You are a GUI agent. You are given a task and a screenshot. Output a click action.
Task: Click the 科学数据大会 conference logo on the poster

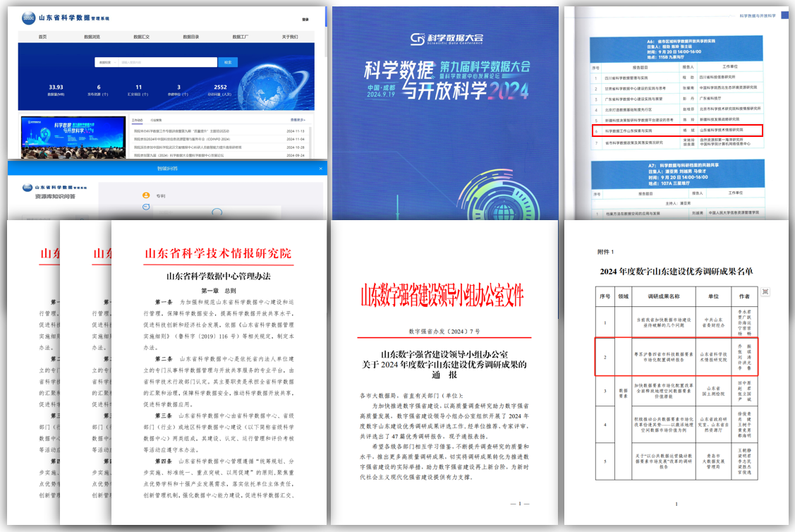[x=446, y=39]
